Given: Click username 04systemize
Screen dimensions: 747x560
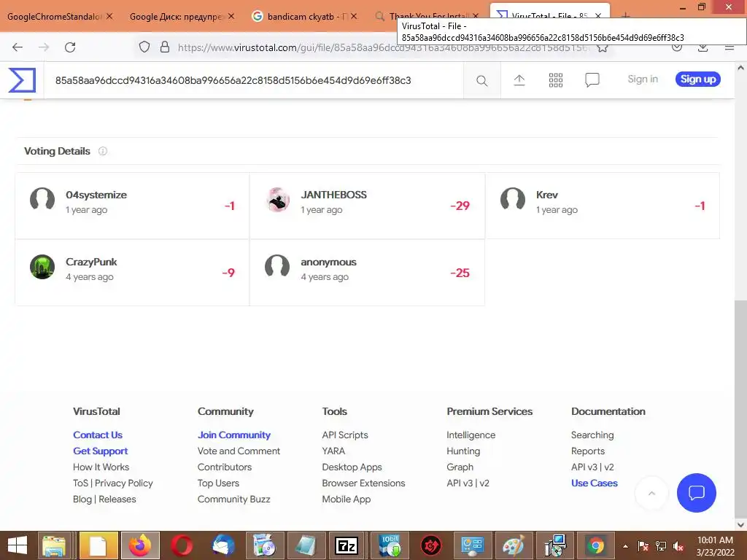Looking at the screenshot, I should tap(96, 195).
